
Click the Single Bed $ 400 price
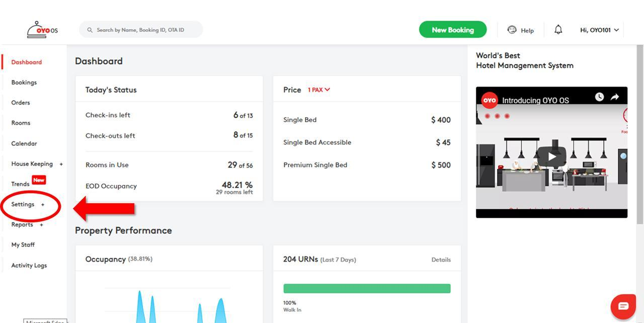tap(441, 120)
